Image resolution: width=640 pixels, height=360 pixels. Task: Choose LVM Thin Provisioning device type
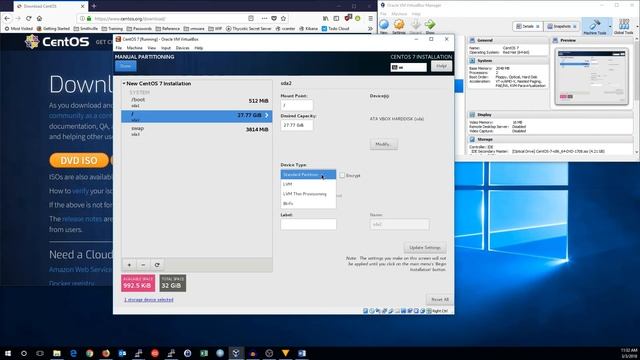click(x=308, y=194)
